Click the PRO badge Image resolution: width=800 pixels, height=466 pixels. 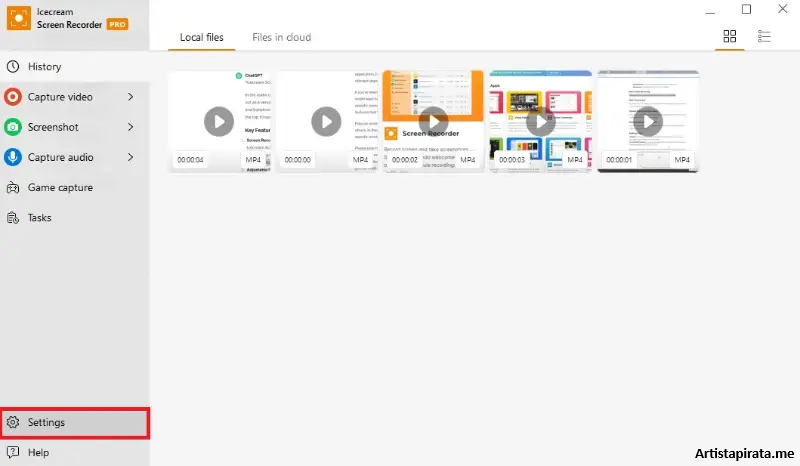(x=117, y=24)
